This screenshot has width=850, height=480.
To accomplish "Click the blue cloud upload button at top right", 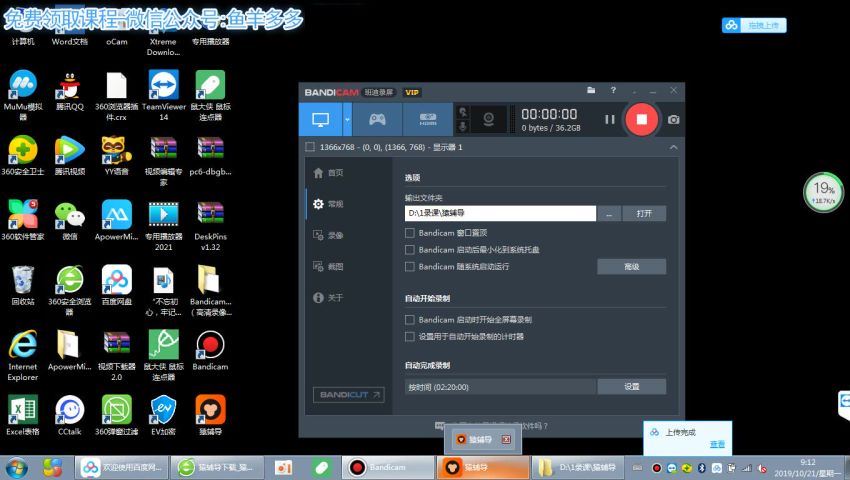I will (754, 25).
